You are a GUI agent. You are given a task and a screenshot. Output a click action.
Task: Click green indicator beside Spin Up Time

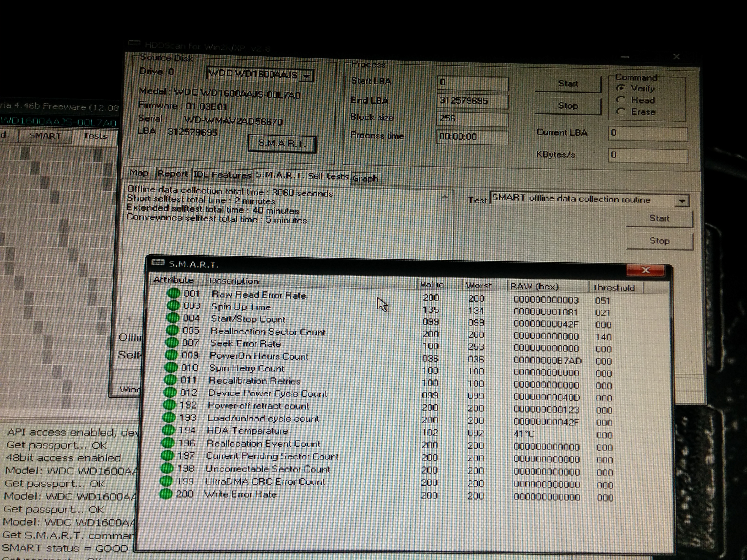coord(173,305)
